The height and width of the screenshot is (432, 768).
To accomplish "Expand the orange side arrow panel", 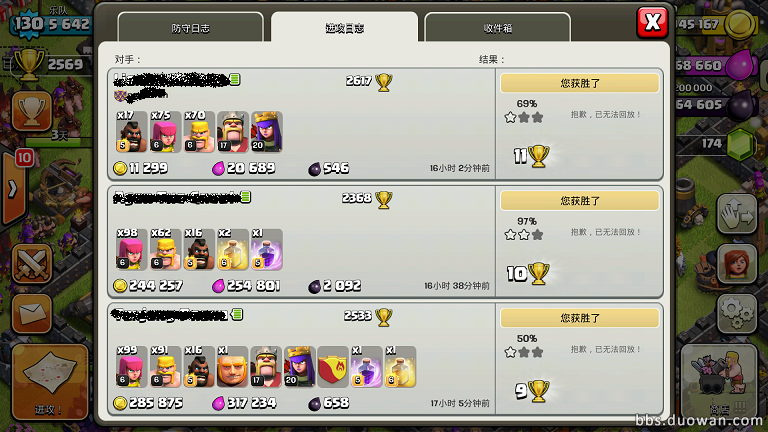I will tap(12, 189).
